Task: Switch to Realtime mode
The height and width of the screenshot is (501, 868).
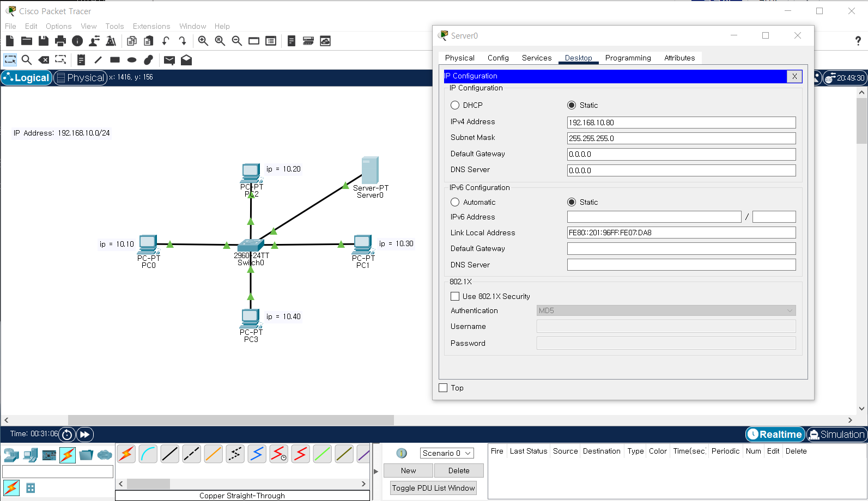Action: pos(775,435)
